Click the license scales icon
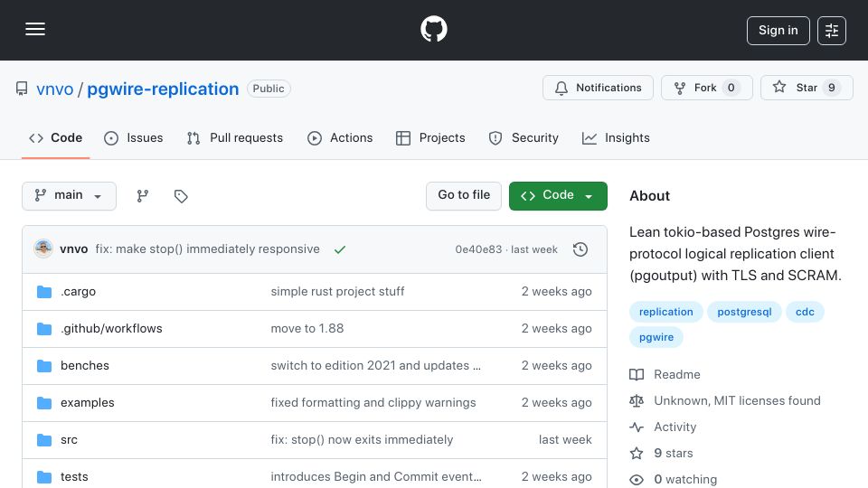Image resolution: width=868 pixels, height=488 pixels. (637, 400)
